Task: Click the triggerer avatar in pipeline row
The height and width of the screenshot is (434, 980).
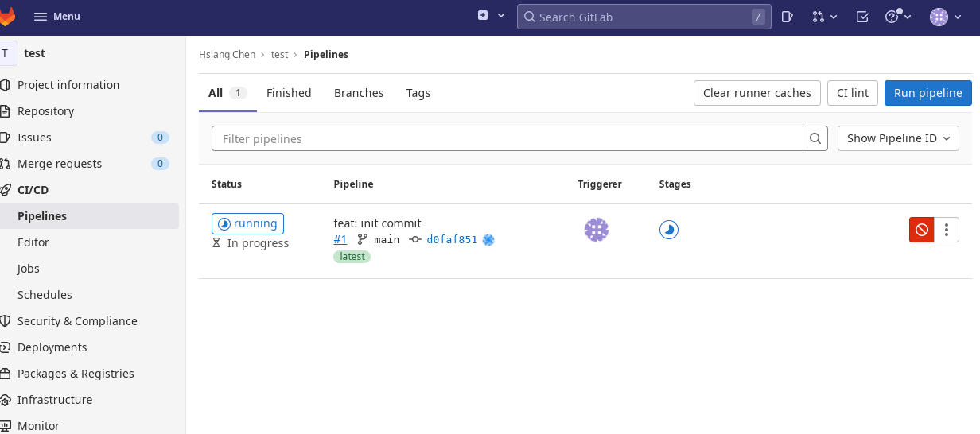Action: point(597,230)
